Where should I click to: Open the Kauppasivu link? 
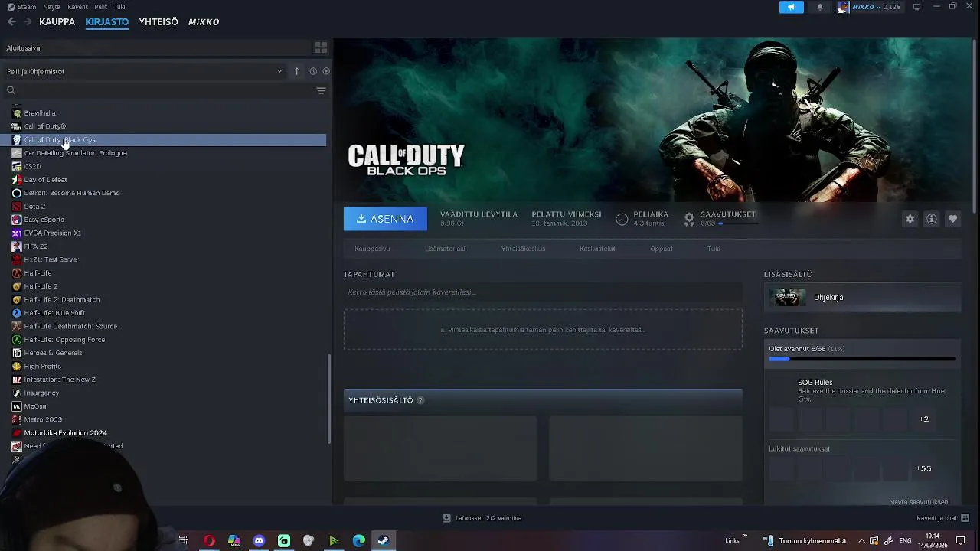click(x=372, y=249)
